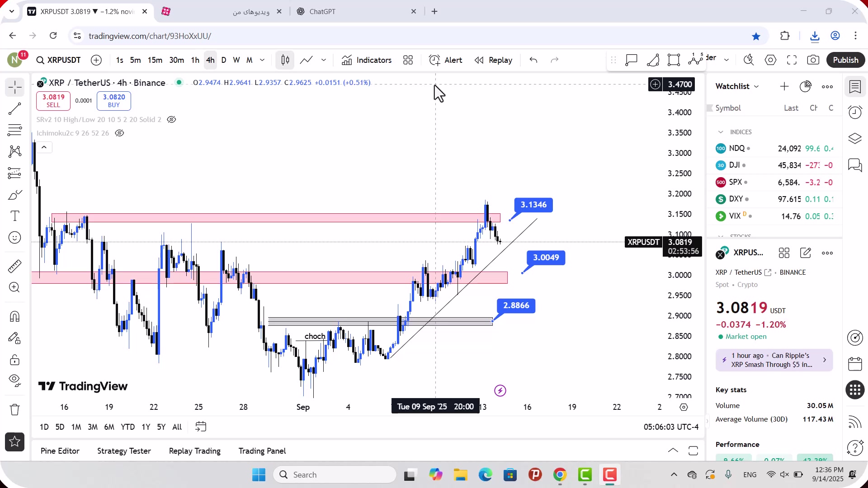The height and width of the screenshot is (488, 868).
Task: Open the quick search icon
Action: point(749,60)
